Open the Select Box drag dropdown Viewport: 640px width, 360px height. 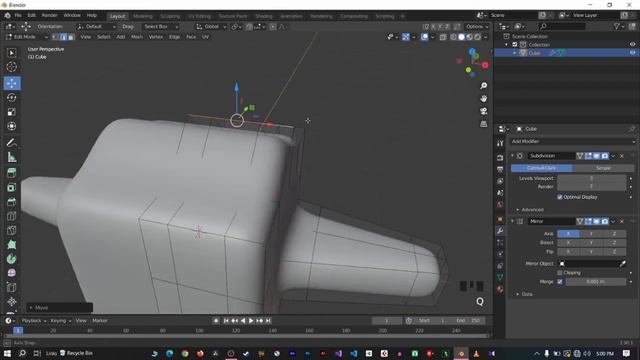pyautogui.click(x=161, y=27)
